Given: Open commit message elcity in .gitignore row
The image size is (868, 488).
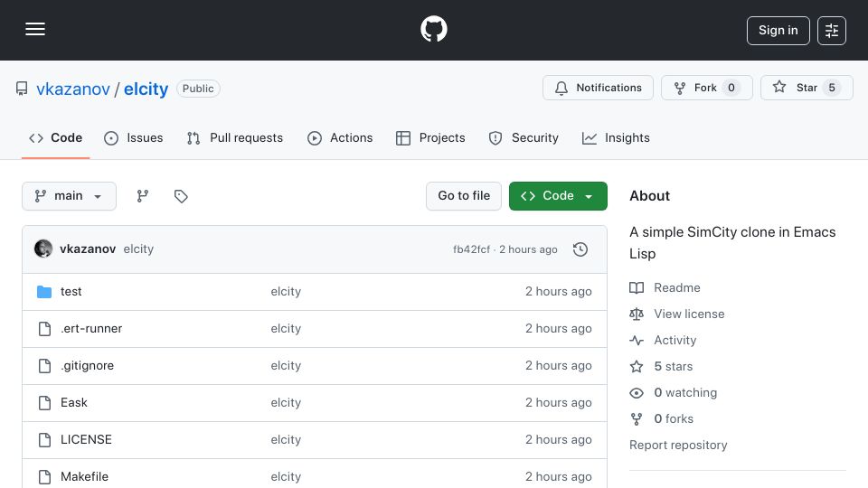Looking at the screenshot, I should 286,366.
